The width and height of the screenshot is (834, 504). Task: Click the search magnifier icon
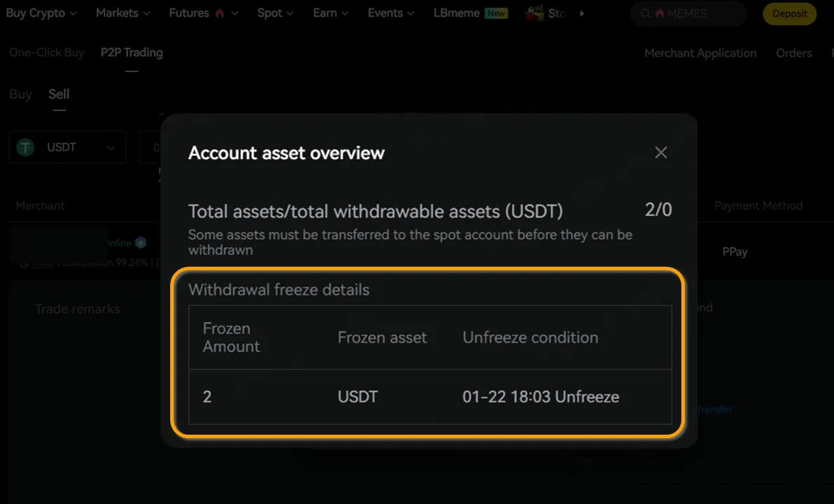point(646,13)
